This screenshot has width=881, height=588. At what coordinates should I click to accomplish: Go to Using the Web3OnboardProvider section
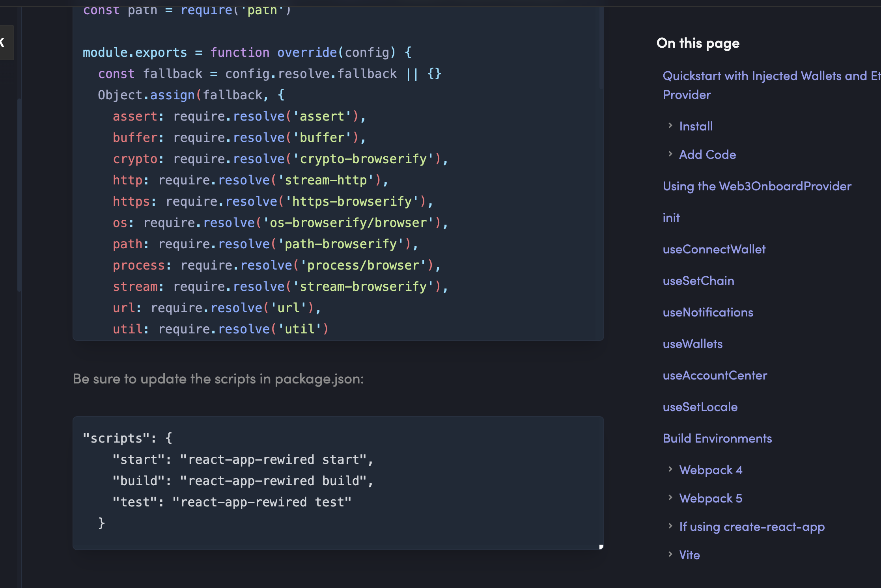pos(757,186)
